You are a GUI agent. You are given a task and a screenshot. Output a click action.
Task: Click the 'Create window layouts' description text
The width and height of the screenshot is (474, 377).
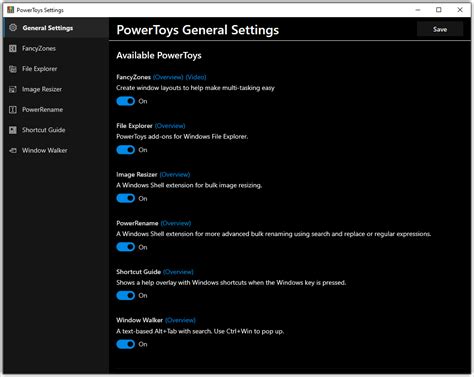tap(195, 88)
